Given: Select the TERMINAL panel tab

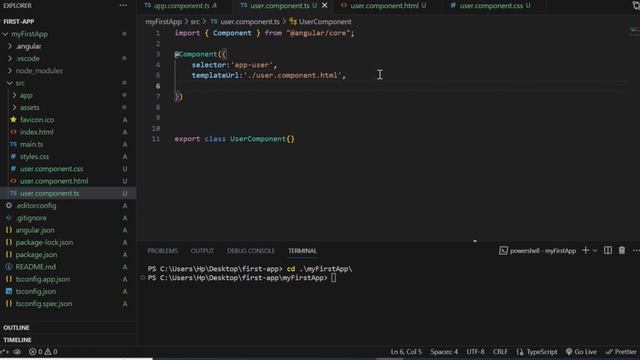Looking at the screenshot, I should tap(302, 251).
